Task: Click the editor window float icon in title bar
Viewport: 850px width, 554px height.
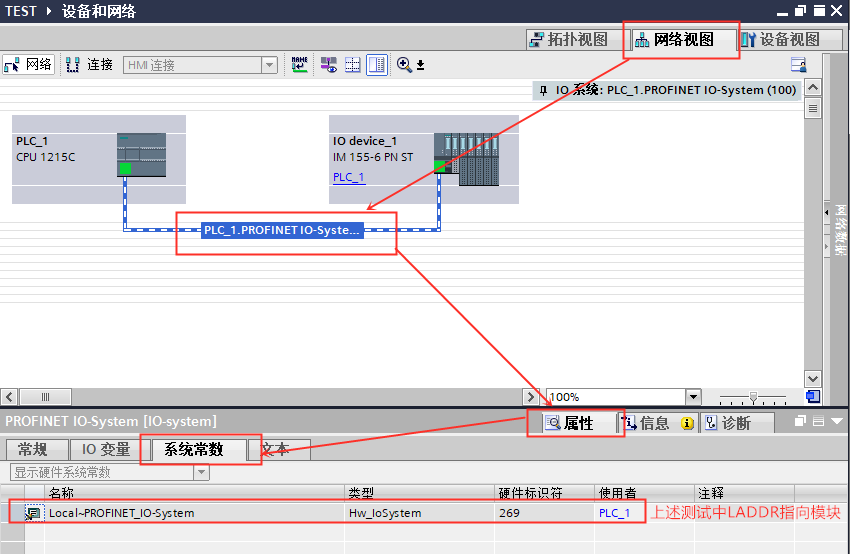Action: click(x=800, y=11)
